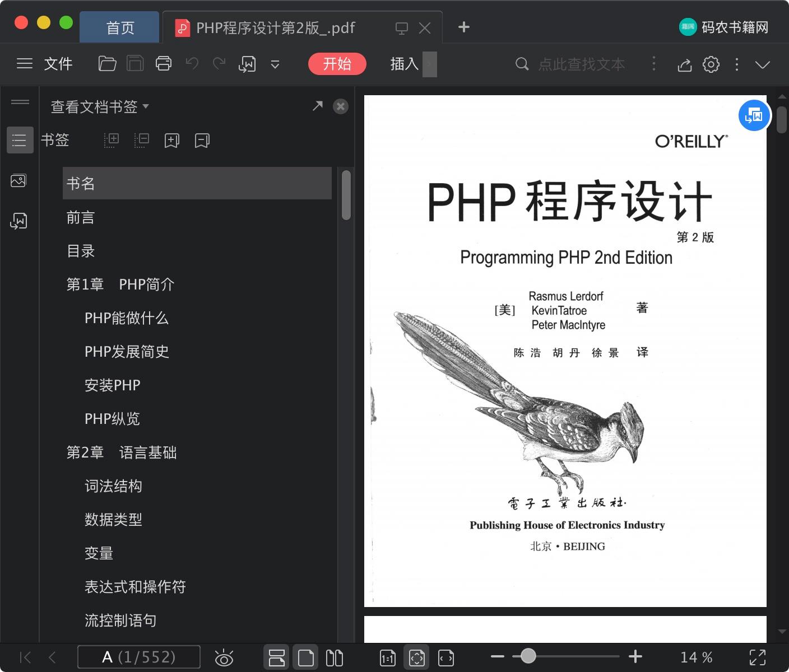Fit the page to the window
The height and width of the screenshot is (672, 789).
(x=417, y=657)
